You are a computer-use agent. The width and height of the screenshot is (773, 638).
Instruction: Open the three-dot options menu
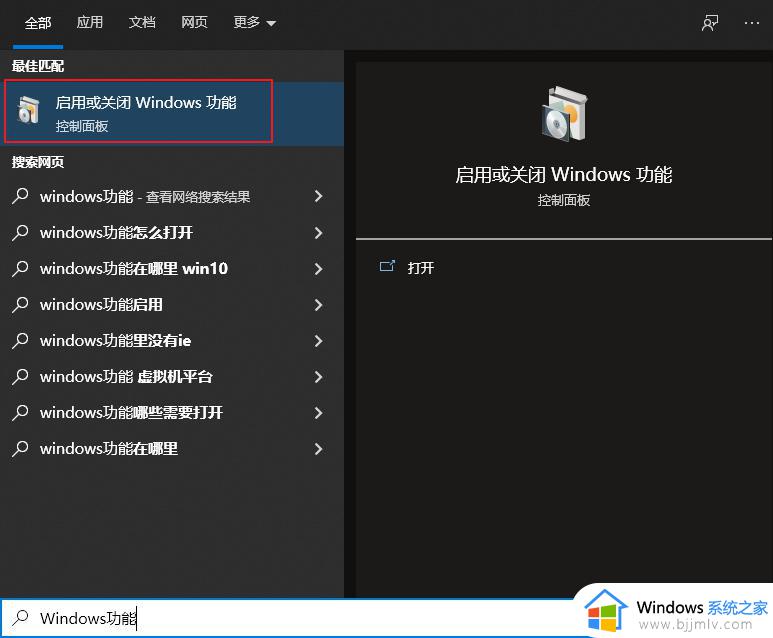tap(752, 23)
